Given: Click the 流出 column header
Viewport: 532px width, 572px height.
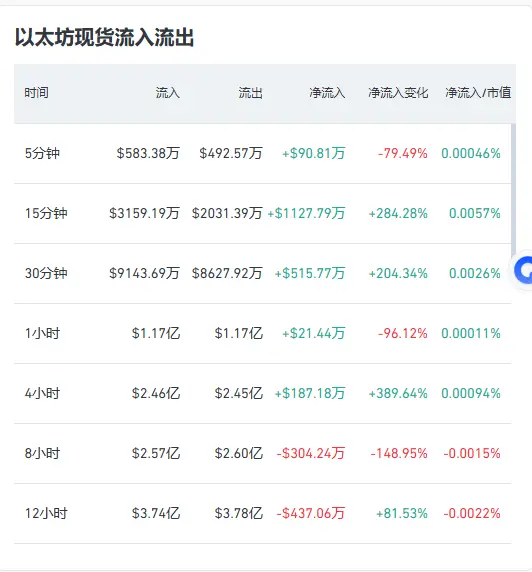Looking at the screenshot, I should pos(251,93).
